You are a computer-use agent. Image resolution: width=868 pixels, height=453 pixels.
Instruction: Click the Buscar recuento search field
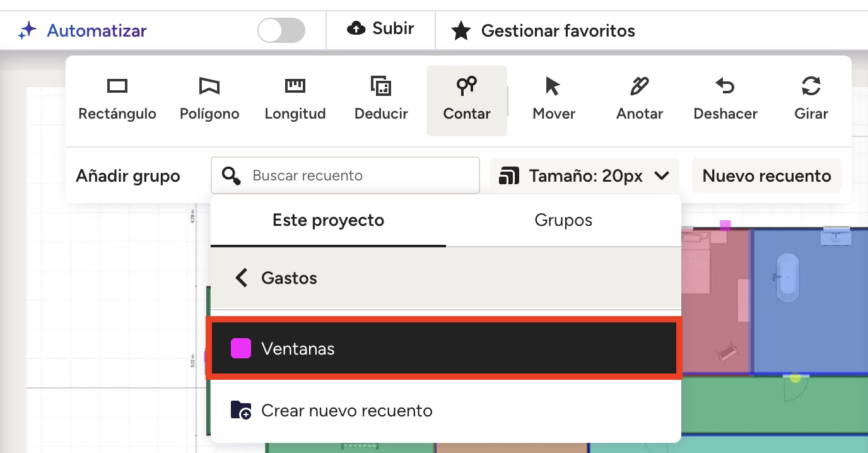(360, 175)
